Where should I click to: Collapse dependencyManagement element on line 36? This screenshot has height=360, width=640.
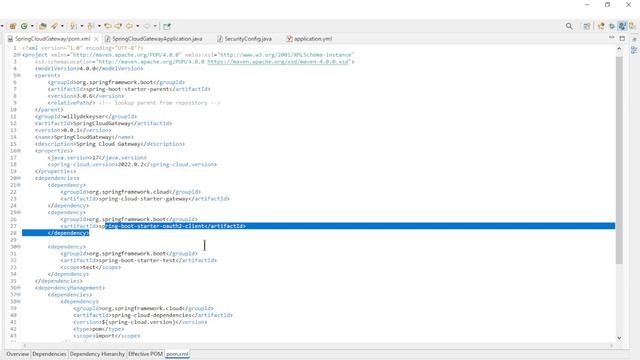coord(19,288)
